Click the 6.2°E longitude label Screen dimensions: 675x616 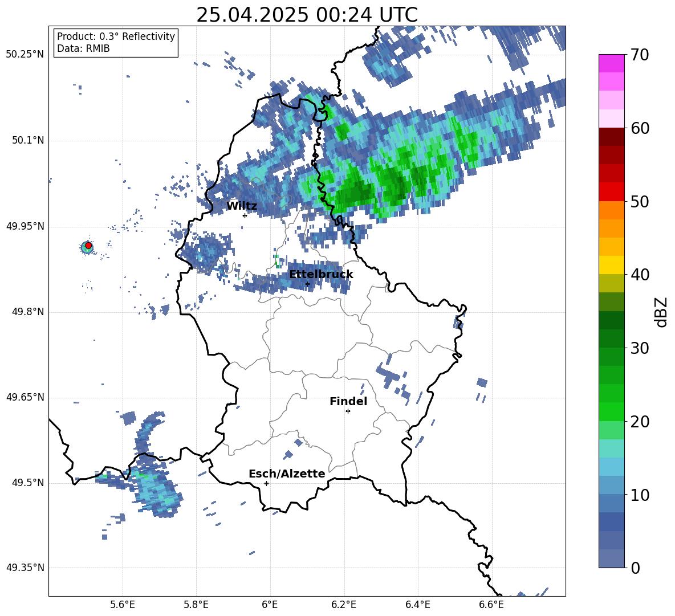coord(344,605)
